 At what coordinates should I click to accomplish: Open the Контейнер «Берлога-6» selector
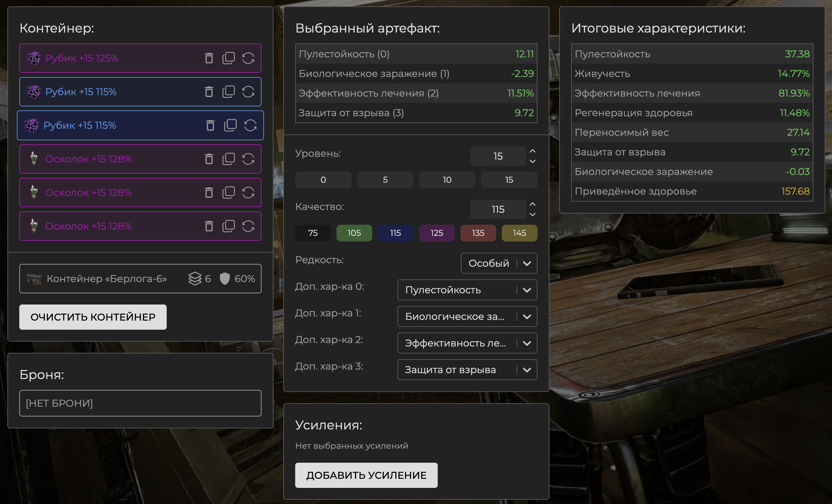tap(140, 279)
